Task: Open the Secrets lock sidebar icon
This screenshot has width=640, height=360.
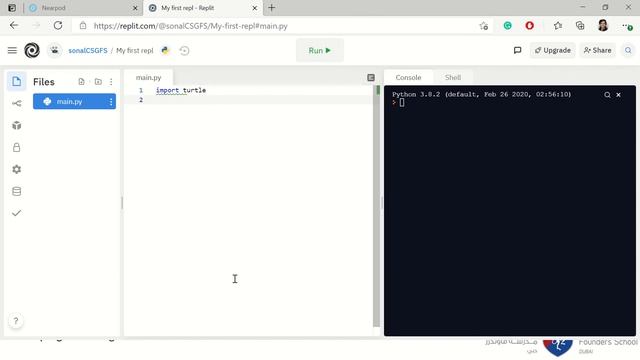Action: (x=16, y=147)
